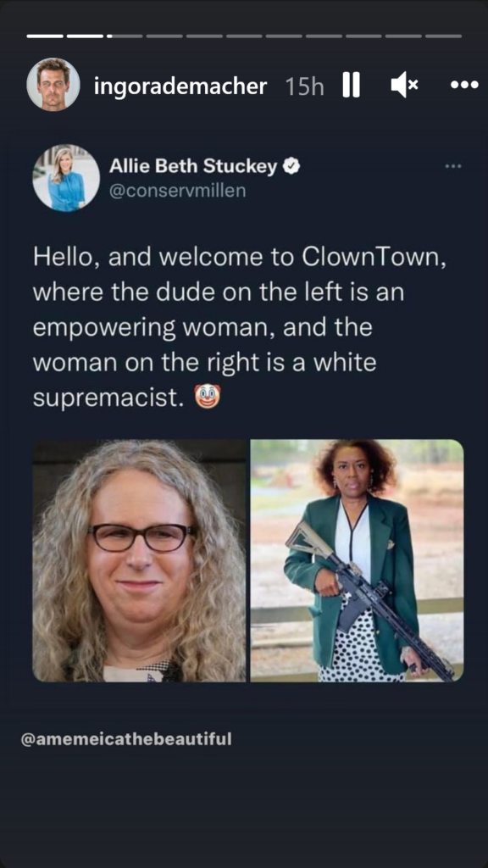Open the tweet's small three-dot menu
Image resolution: width=488 pixels, height=868 pixels.
(x=453, y=165)
